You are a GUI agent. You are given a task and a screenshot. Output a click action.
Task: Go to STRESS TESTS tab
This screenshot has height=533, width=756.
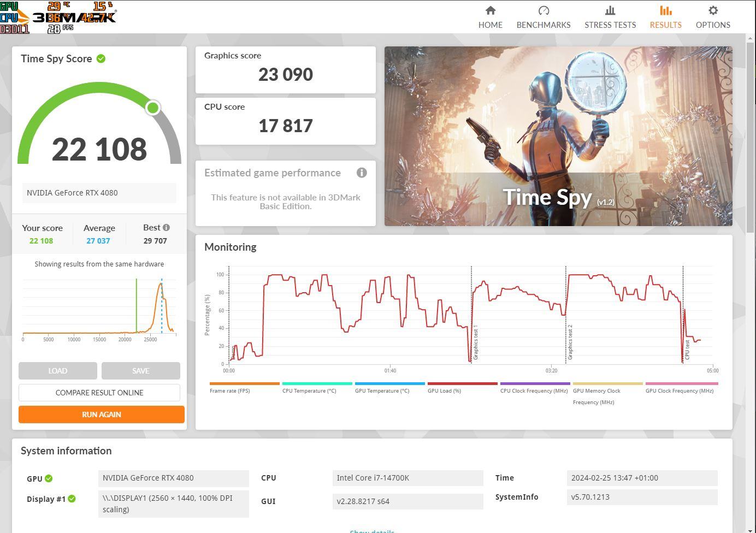[x=610, y=17]
